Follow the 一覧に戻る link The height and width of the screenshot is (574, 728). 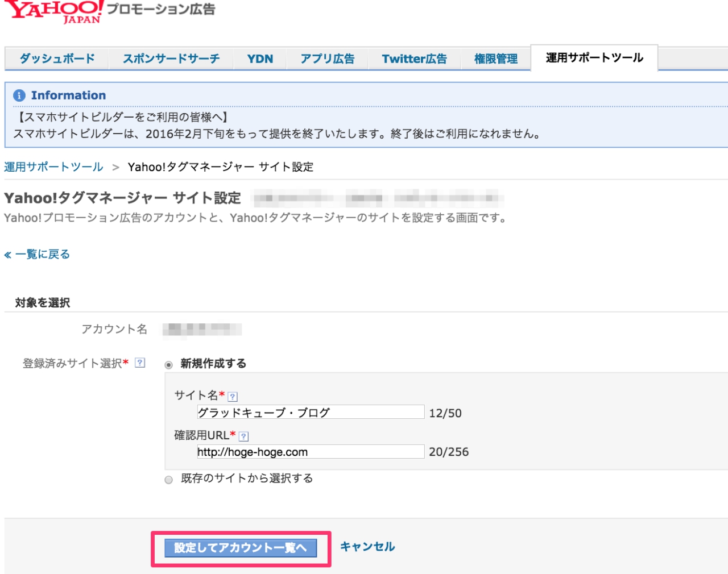click(37, 254)
